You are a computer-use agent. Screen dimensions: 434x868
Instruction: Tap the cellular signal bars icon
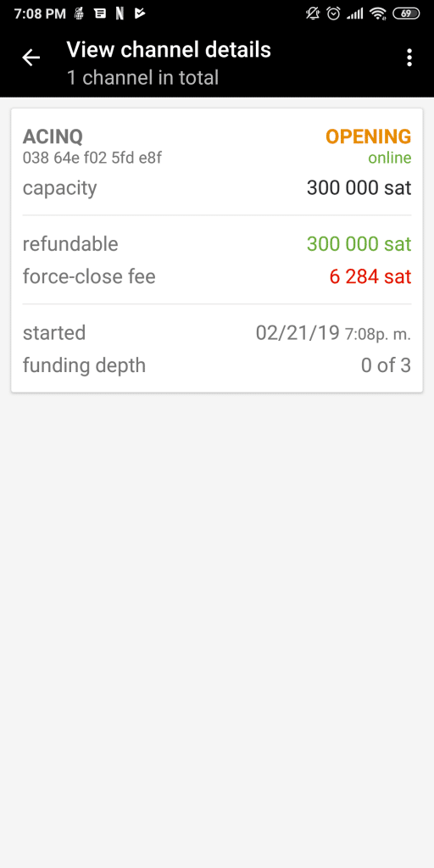click(355, 14)
